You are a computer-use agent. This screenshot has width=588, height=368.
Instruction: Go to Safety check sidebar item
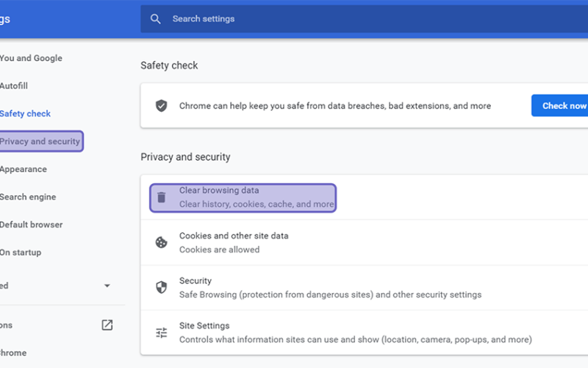tap(25, 114)
